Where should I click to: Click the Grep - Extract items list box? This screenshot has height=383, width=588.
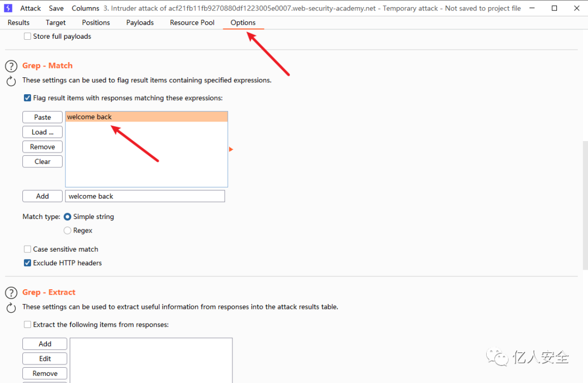click(x=151, y=361)
